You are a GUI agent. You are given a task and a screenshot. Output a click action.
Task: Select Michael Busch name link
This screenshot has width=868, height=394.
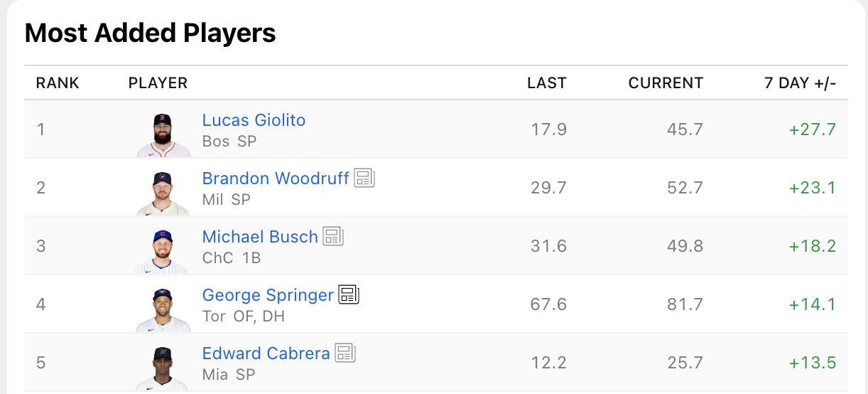[x=260, y=237]
